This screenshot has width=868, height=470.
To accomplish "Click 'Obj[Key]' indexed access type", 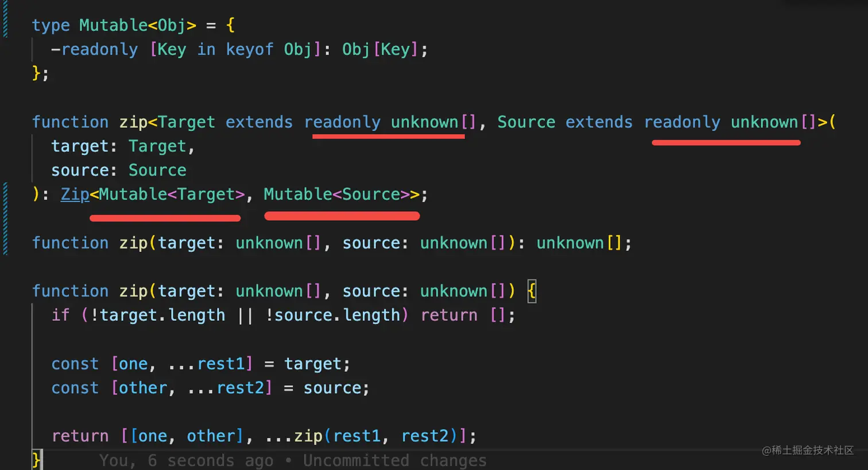I will pyautogui.click(x=380, y=49).
